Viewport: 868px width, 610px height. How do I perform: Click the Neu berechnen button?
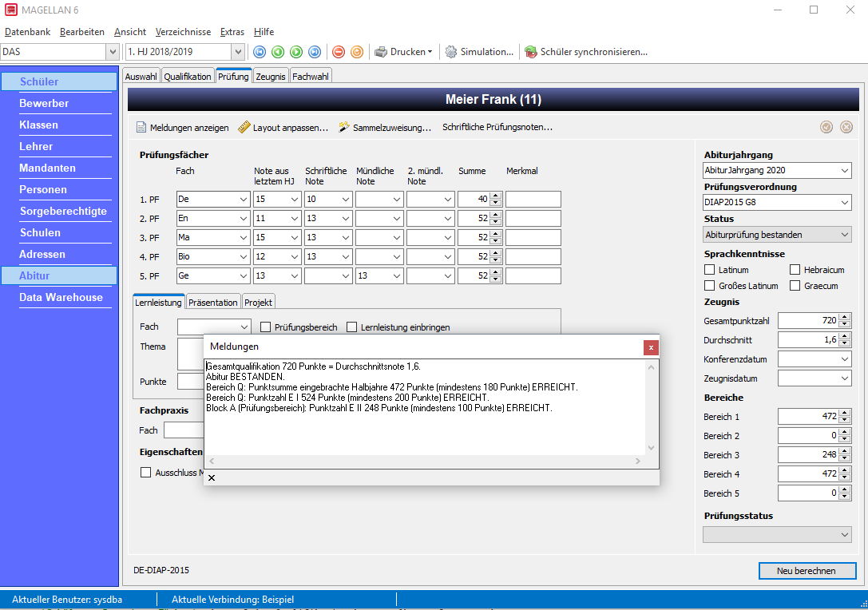tap(807, 571)
